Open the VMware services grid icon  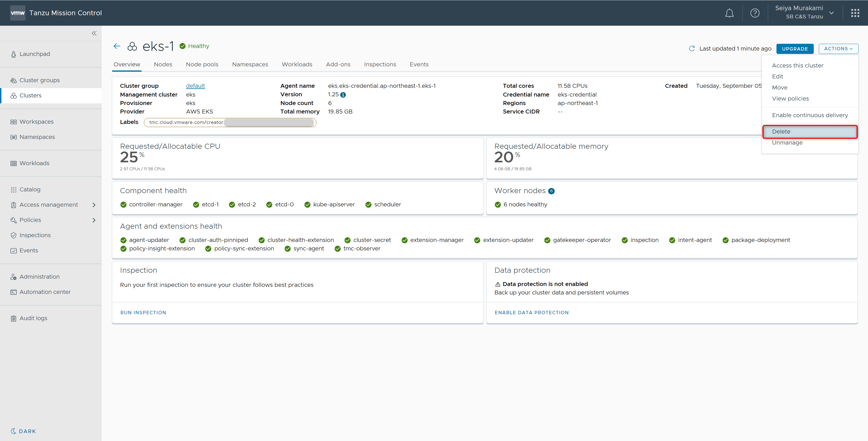tap(855, 13)
